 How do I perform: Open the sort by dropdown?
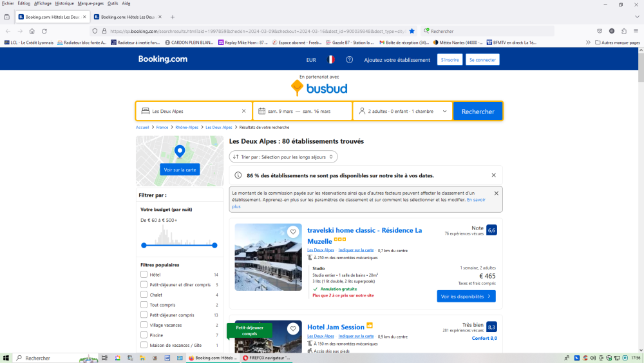[x=283, y=157]
